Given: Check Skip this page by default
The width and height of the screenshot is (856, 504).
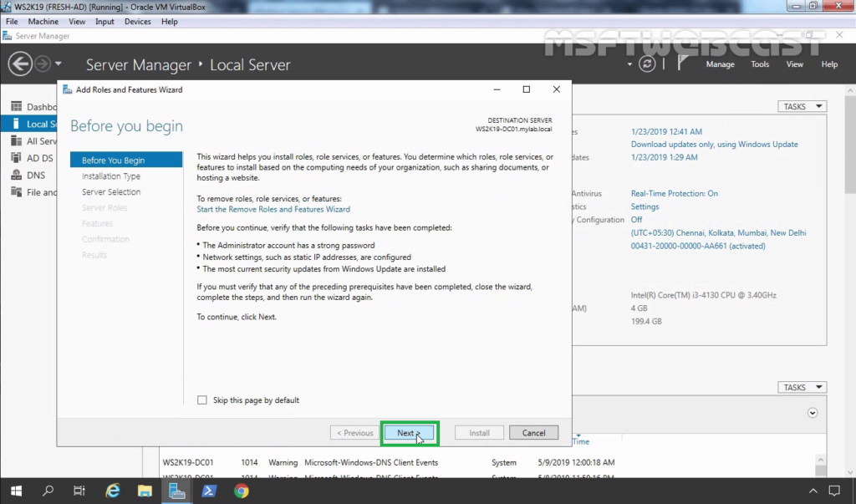Looking at the screenshot, I should pyautogui.click(x=202, y=400).
